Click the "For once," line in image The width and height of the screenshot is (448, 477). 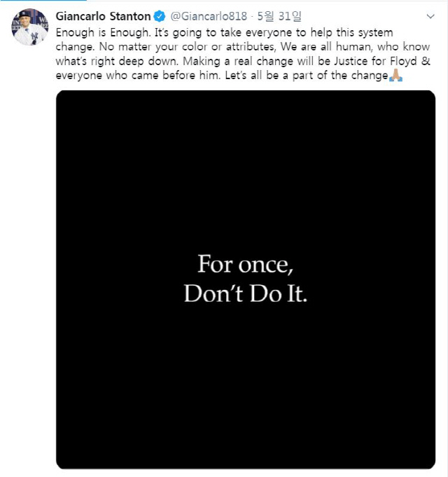point(243,265)
